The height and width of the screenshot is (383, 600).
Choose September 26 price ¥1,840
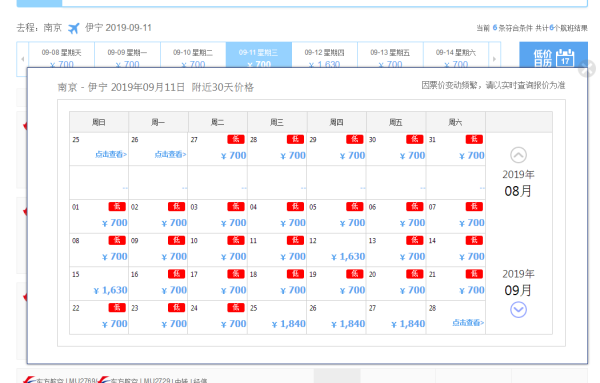point(348,324)
